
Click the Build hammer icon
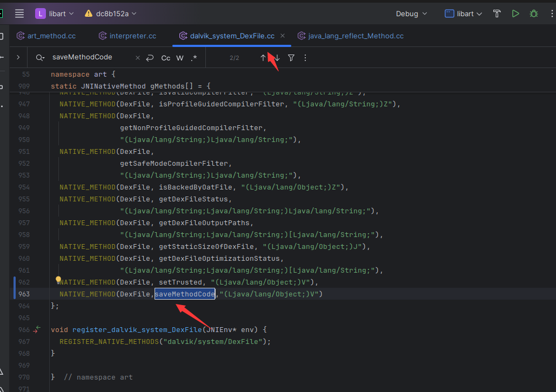pyautogui.click(x=497, y=13)
